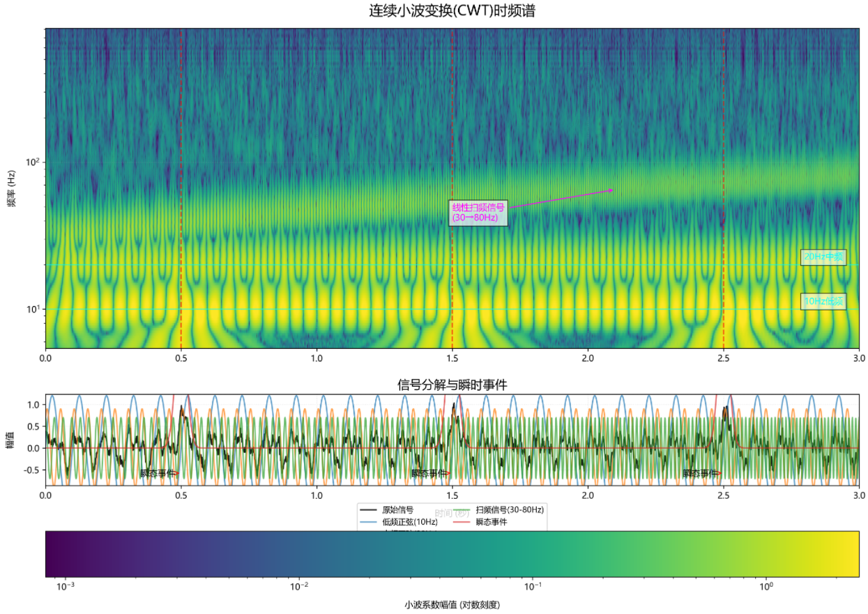
Task: Click the 线性扫频信号 (30→80Hz) annotation box
Action: point(478,212)
